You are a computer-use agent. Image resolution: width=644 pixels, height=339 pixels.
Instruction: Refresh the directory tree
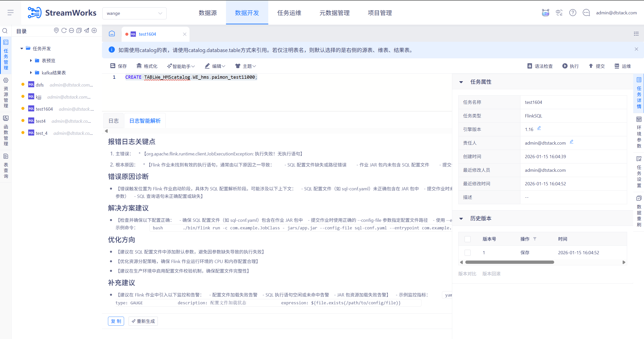click(64, 30)
